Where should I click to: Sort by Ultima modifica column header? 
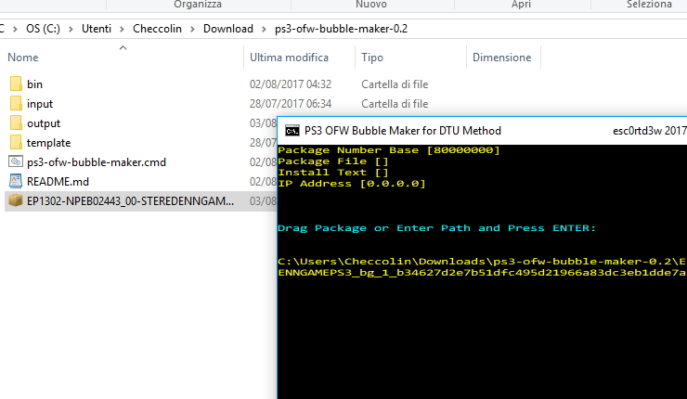(289, 57)
